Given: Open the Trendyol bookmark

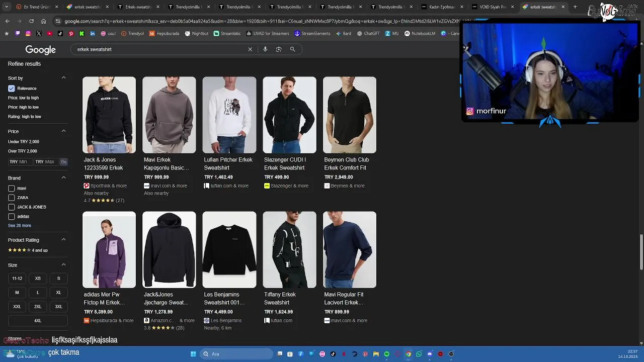Looking at the screenshot, I should point(133,34).
